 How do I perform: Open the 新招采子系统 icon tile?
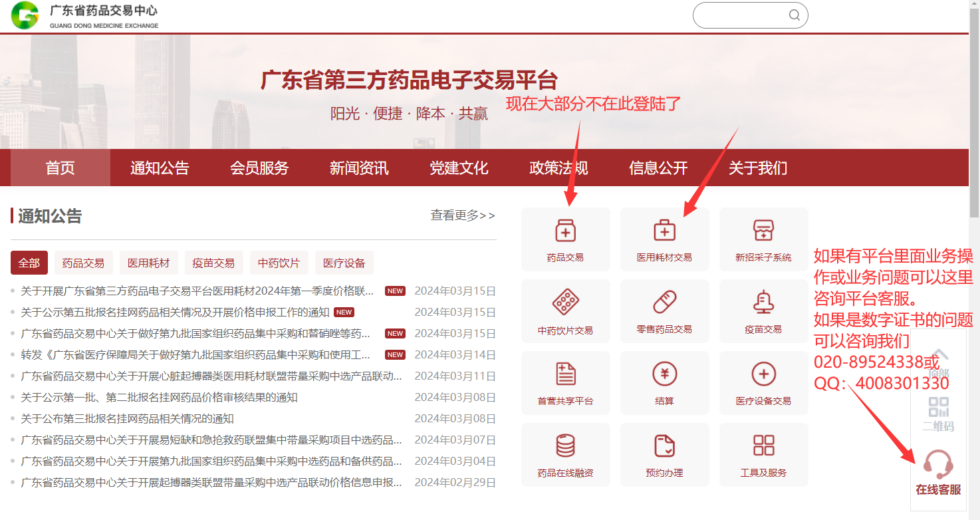[763, 231]
